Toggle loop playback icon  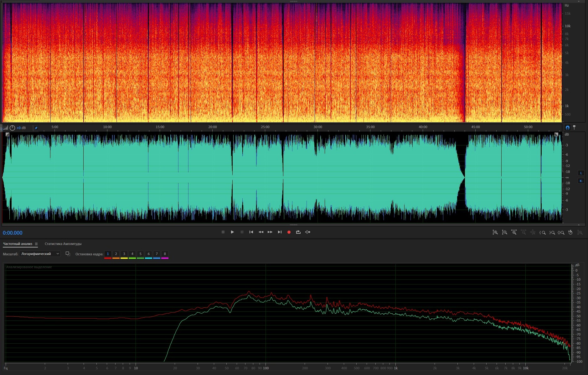[298, 232]
